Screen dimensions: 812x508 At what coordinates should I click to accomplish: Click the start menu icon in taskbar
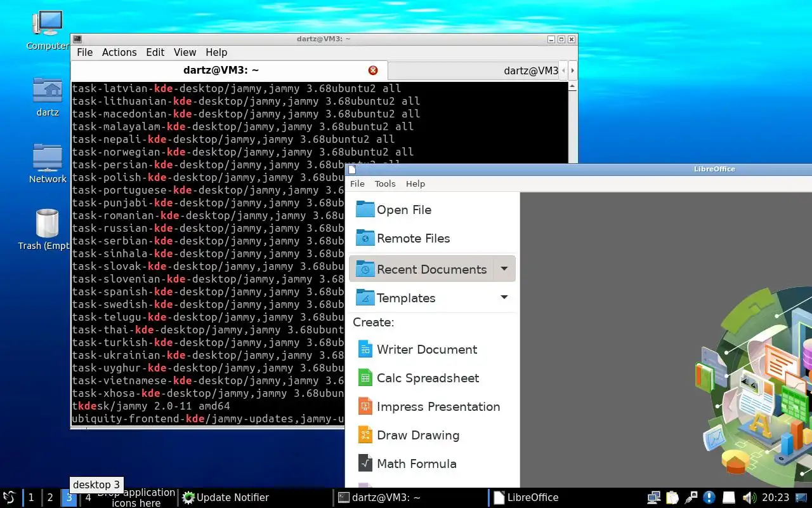tap(10, 498)
